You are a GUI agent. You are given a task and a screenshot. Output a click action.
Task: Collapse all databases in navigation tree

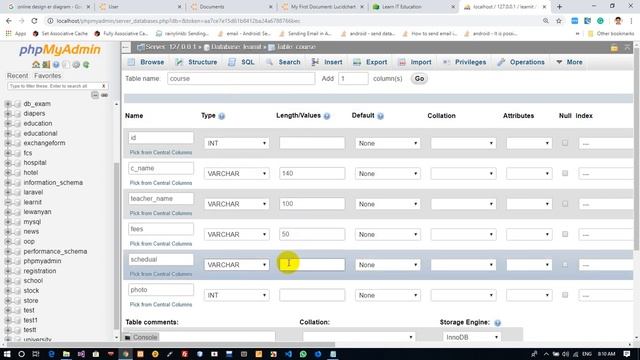(x=95, y=95)
